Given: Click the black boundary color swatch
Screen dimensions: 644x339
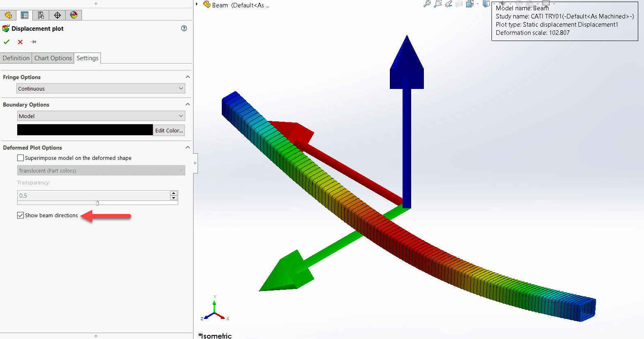Looking at the screenshot, I should (x=85, y=130).
